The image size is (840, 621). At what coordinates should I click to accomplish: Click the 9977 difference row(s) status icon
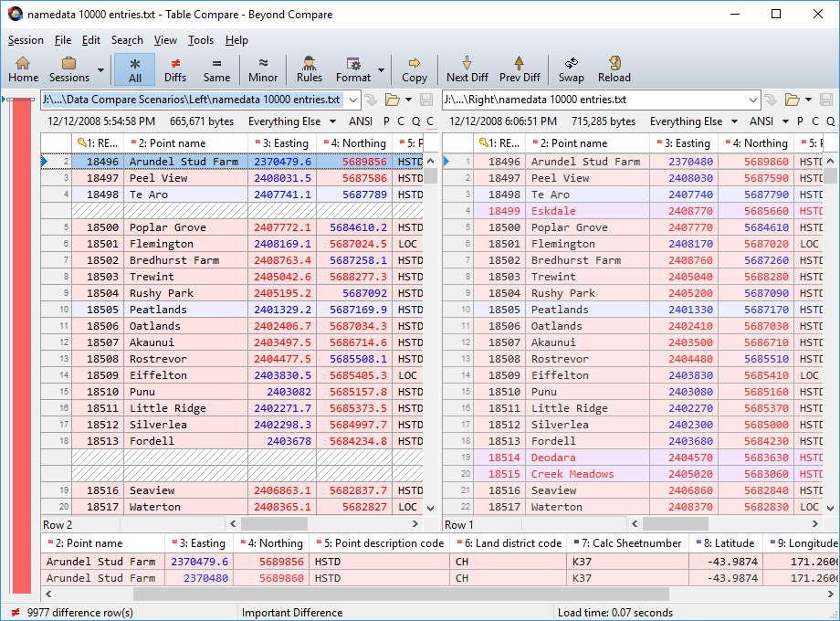pos(16,613)
